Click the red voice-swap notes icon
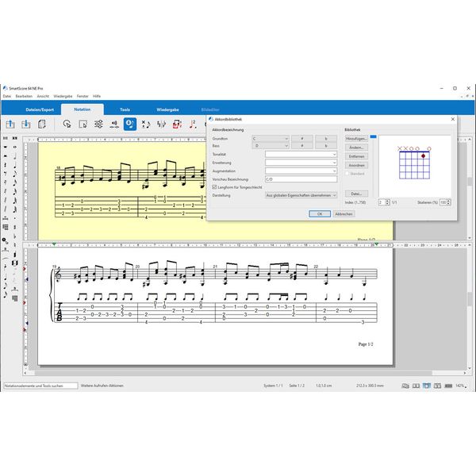This screenshot has width=476, height=476. click(177, 124)
